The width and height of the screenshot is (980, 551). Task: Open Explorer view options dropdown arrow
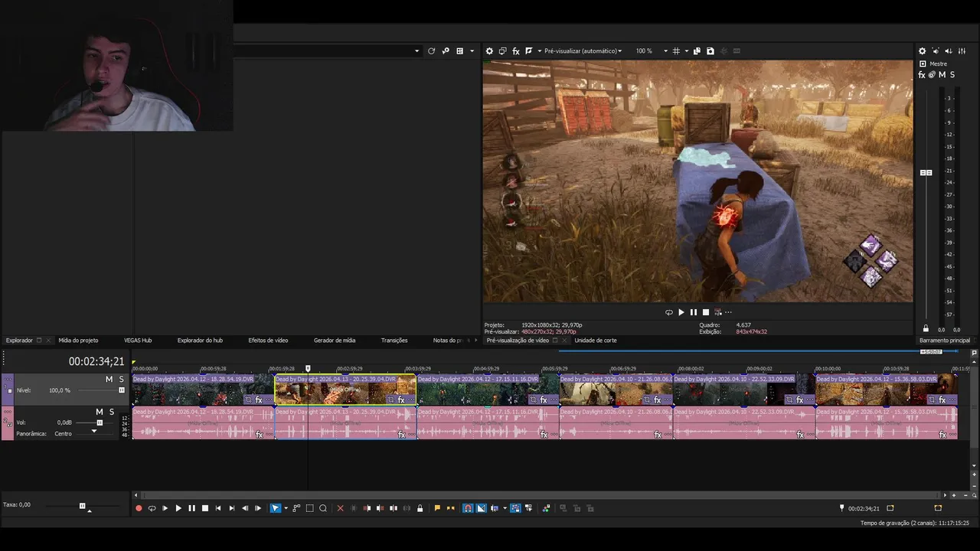(x=472, y=51)
